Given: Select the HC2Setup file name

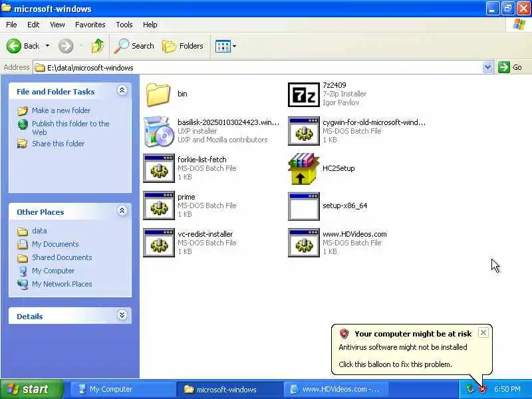Looking at the screenshot, I should click(338, 168).
